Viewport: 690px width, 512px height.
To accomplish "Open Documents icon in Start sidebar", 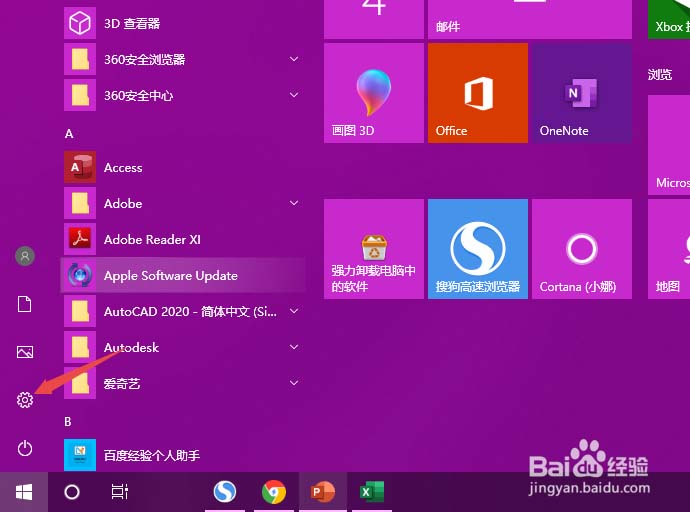I will [25, 304].
